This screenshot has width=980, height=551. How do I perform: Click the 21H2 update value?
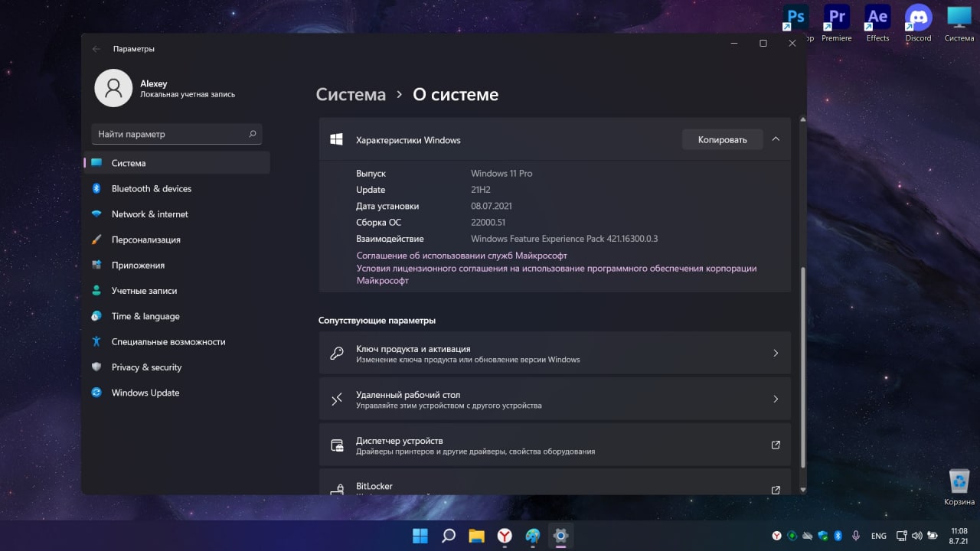coord(481,190)
